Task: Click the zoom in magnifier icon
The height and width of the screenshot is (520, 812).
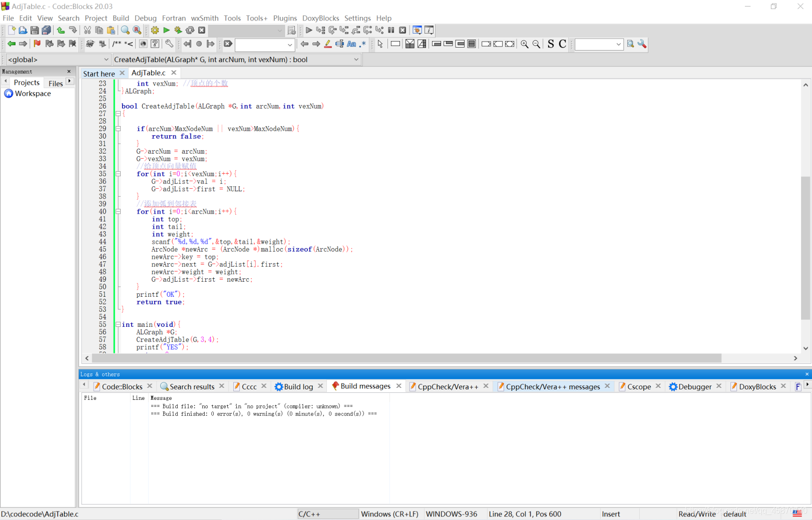Action: pyautogui.click(x=525, y=44)
